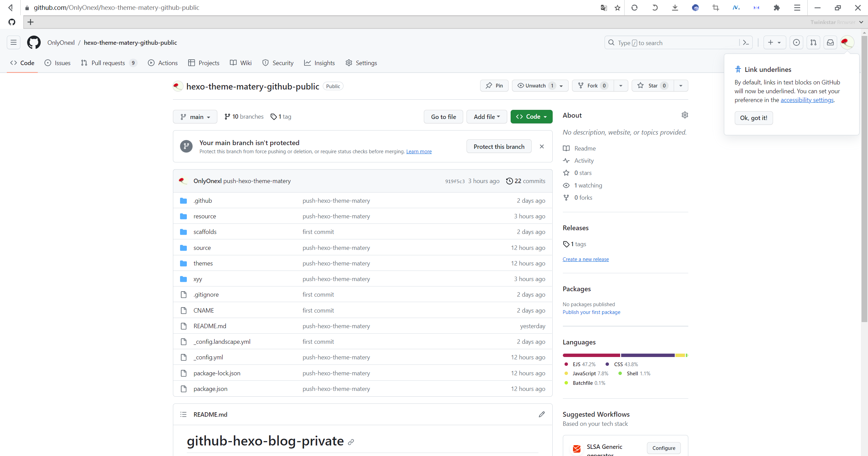Open the Unwatch notifications dropdown
The height and width of the screenshot is (456, 868).
540,85
